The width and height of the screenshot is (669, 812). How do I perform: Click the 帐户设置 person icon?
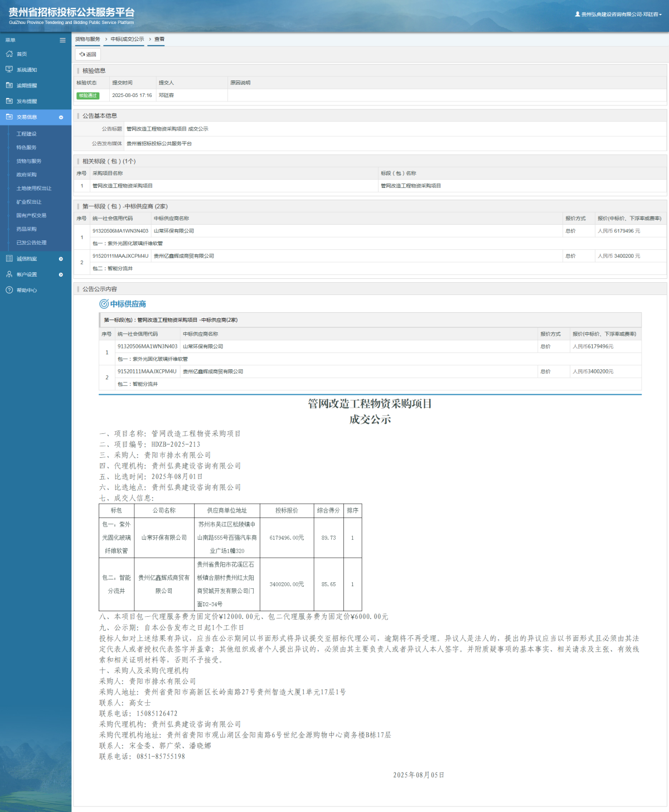click(9, 274)
